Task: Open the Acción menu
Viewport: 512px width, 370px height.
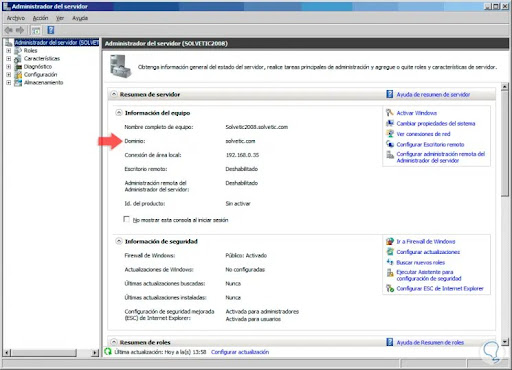Action: [40, 18]
